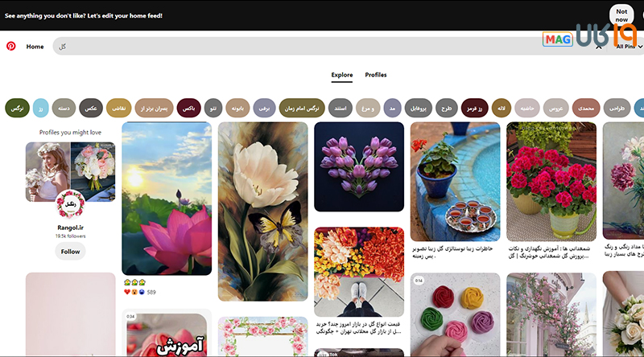Select the Explore tab

[x=342, y=75]
